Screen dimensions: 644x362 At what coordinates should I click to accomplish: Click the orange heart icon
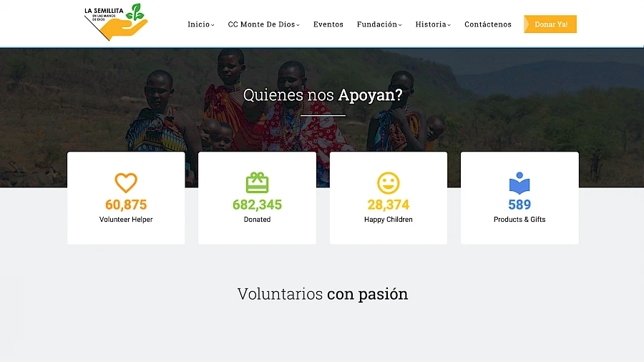tap(126, 182)
